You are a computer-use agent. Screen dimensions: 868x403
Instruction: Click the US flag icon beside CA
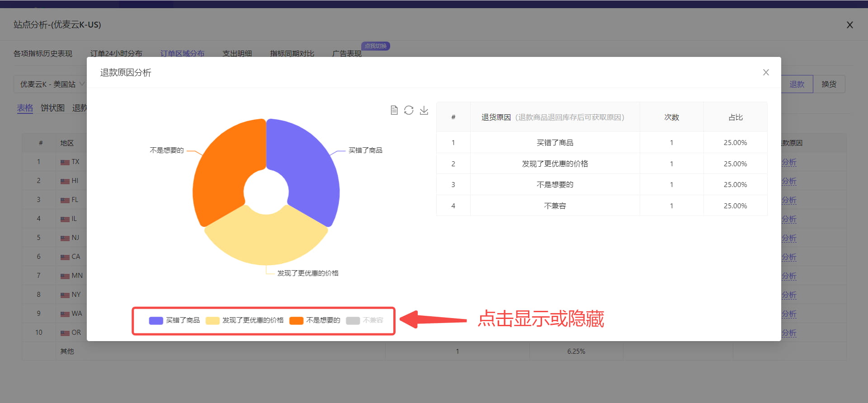click(65, 257)
